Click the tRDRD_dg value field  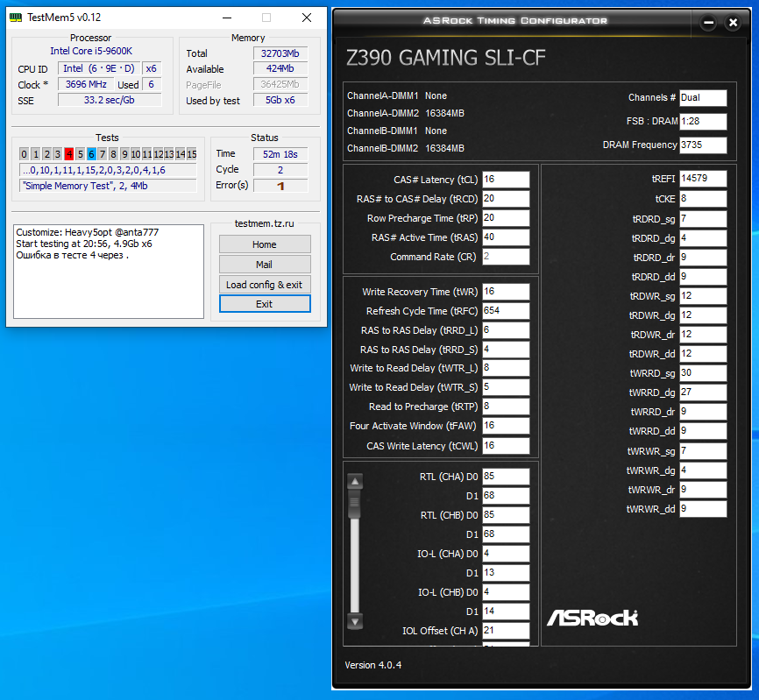point(703,238)
